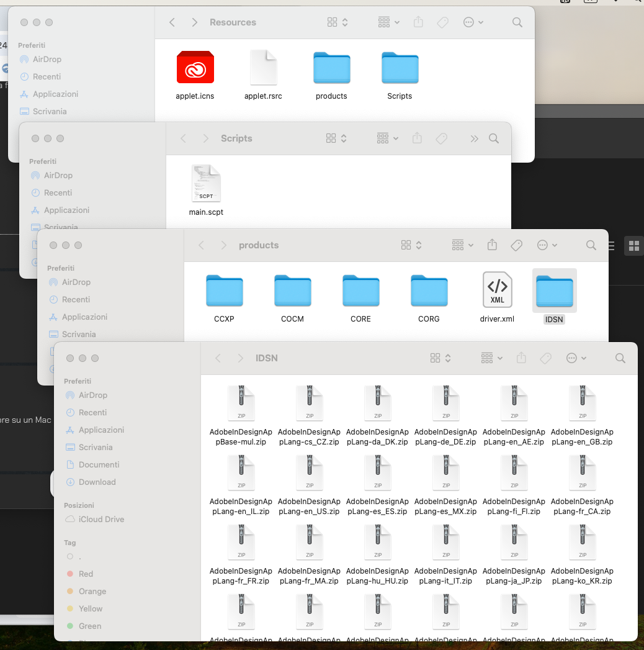Open Recenti in IDSN window sidebar
This screenshot has width=644, height=650.
click(87, 412)
